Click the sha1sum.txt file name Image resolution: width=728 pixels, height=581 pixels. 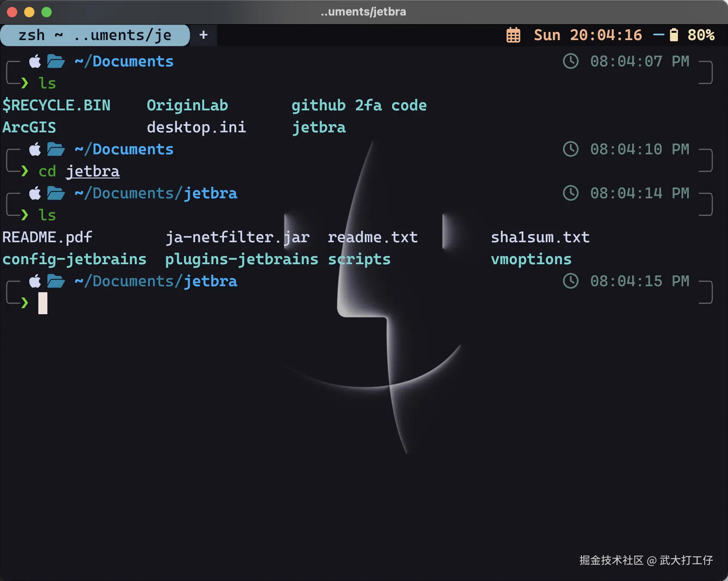(540, 237)
